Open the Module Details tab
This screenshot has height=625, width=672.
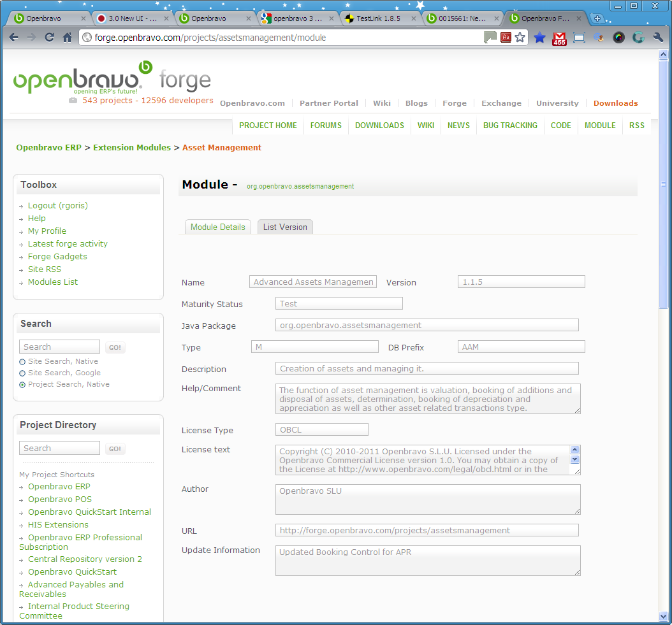pos(217,227)
